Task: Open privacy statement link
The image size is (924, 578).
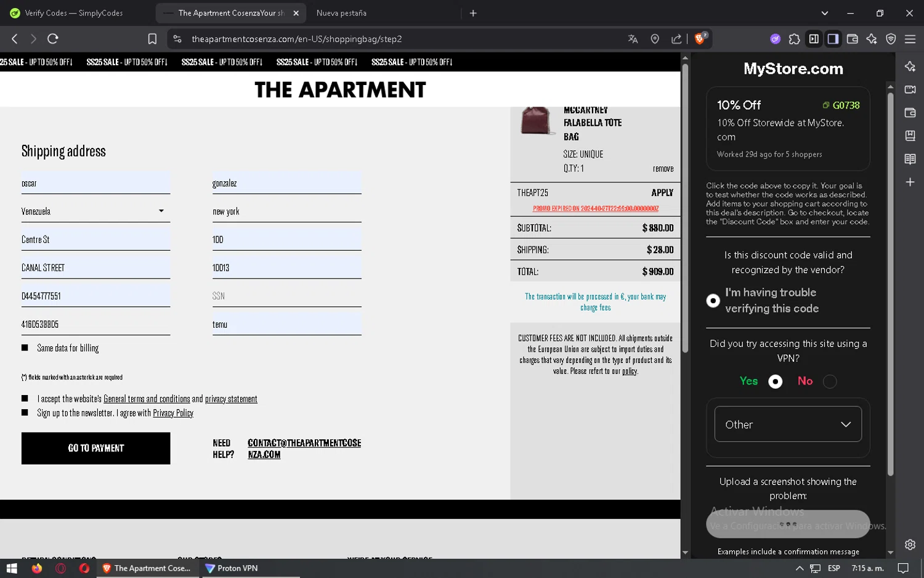Action: click(x=231, y=399)
